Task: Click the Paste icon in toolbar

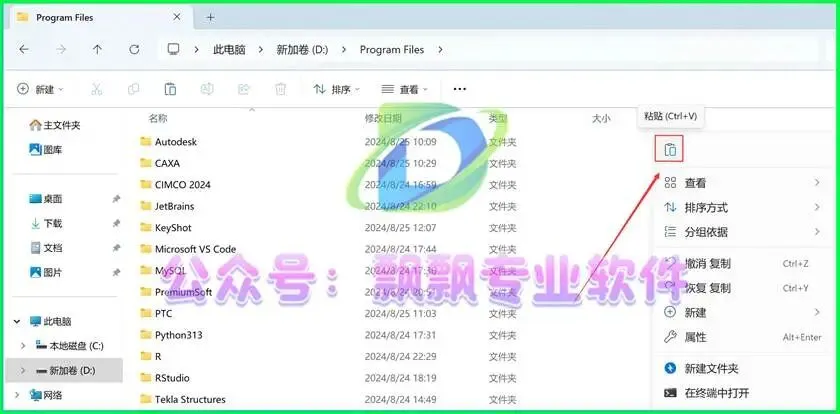Action: 170,89
